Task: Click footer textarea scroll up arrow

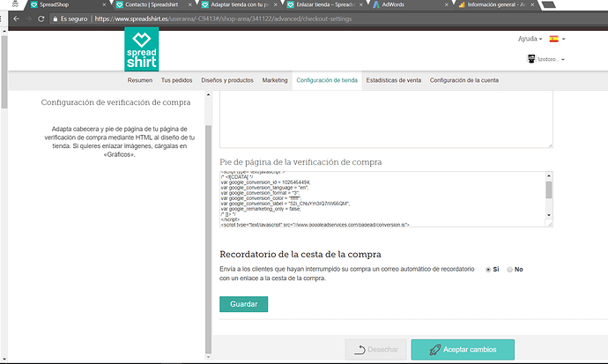Action: (549, 175)
